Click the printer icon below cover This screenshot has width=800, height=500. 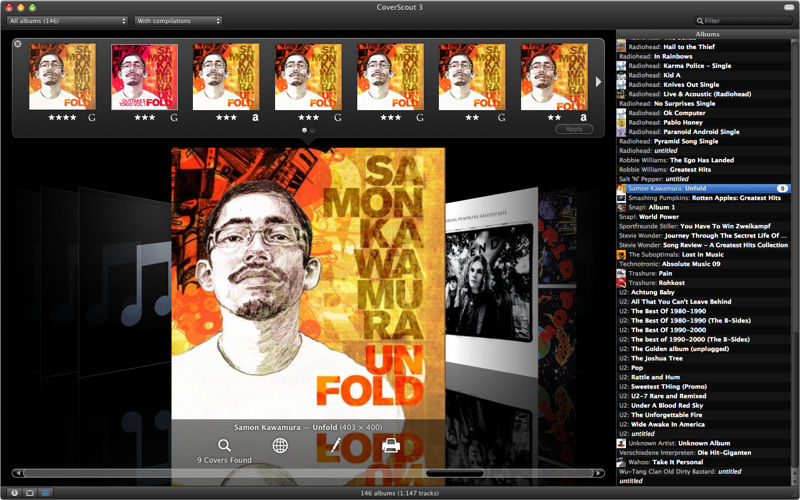391,446
